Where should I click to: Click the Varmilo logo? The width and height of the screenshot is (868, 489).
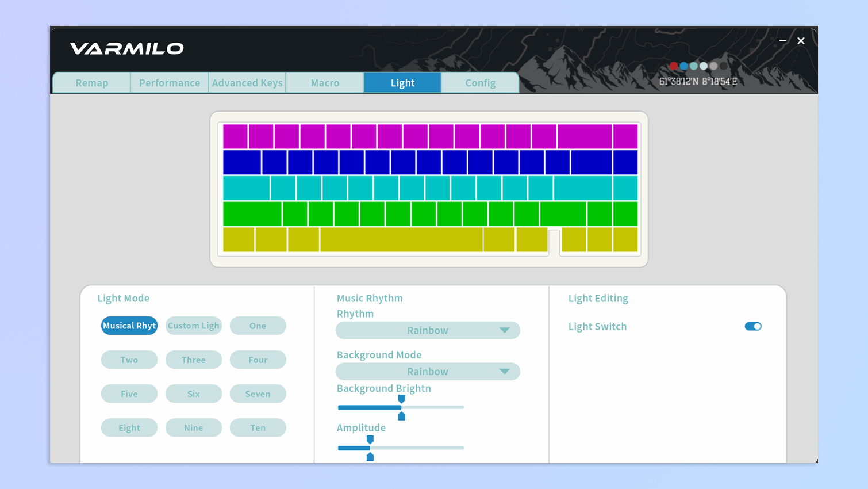[127, 48]
